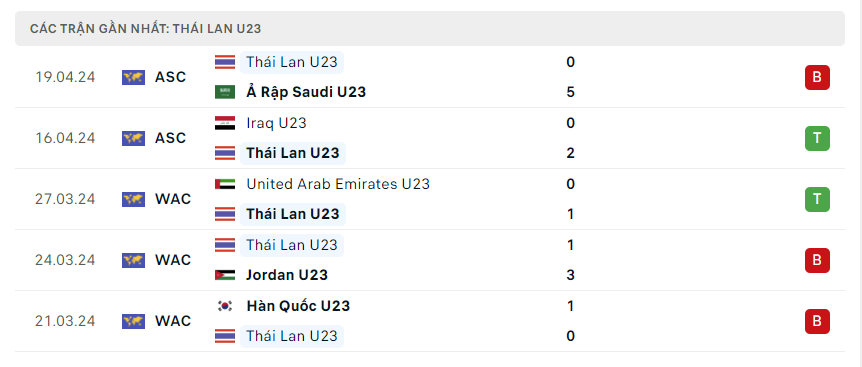Click the Thái Lan flag in the 19.04.24 match
Image resolution: width=862 pixels, height=367 pixels.
pyautogui.click(x=225, y=62)
